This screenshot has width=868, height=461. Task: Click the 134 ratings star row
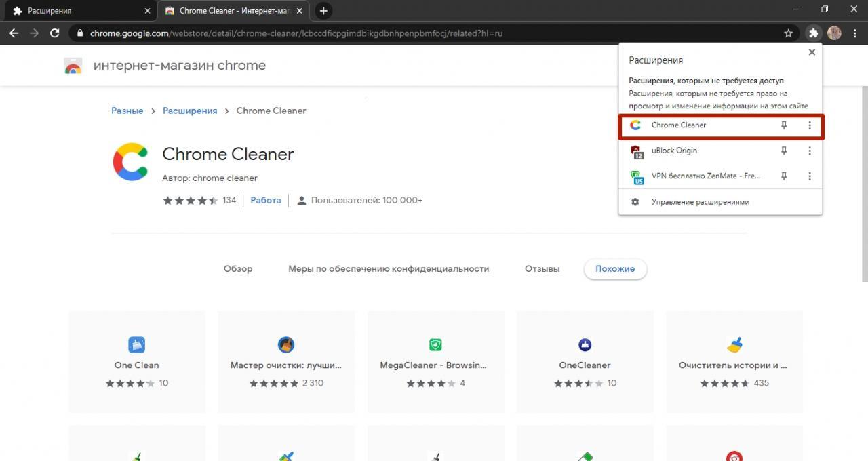[x=199, y=200]
